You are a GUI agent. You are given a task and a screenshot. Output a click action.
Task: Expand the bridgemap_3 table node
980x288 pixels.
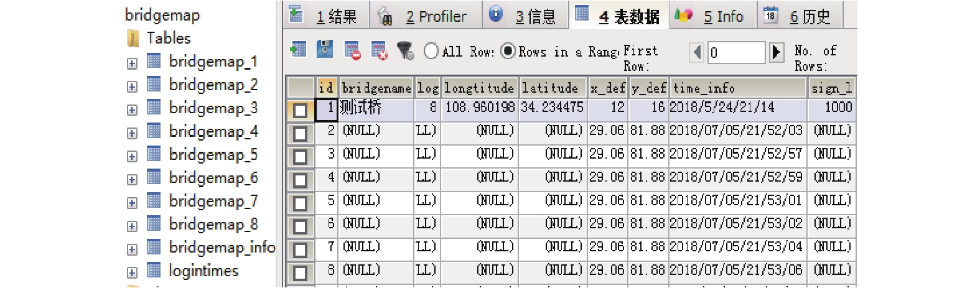click(x=132, y=110)
